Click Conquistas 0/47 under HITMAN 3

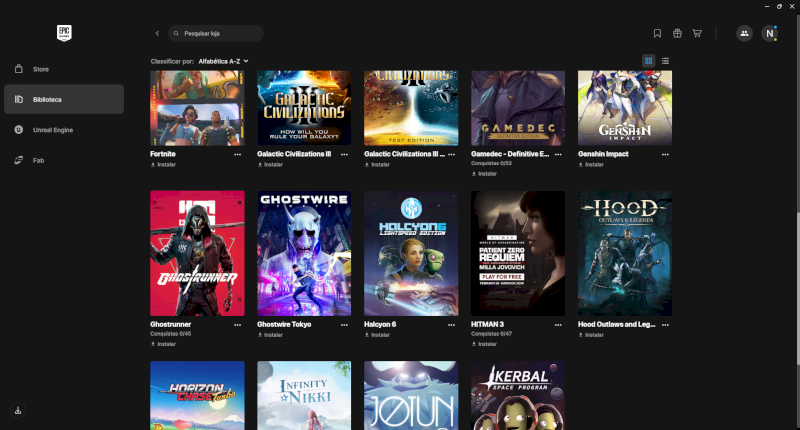[491, 334]
